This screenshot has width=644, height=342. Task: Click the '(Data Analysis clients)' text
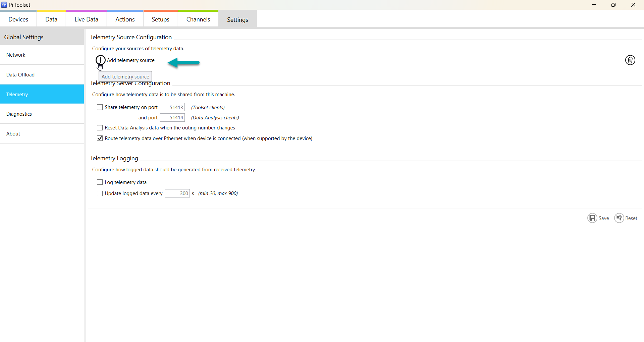coord(215,118)
